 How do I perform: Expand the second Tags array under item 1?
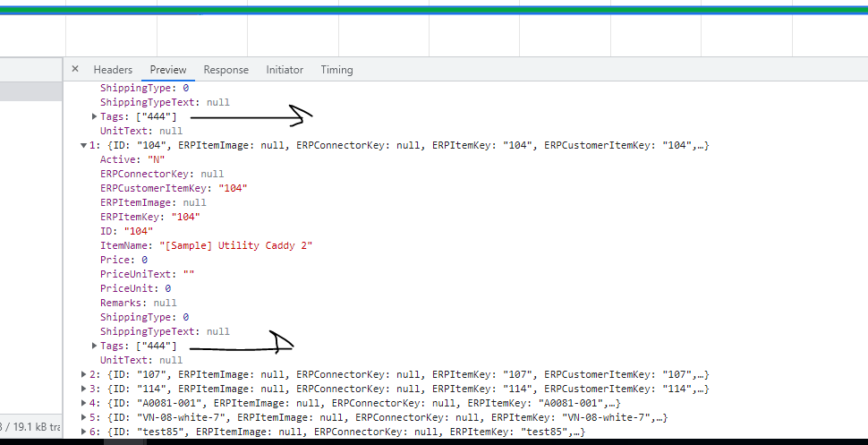tap(95, 346)
